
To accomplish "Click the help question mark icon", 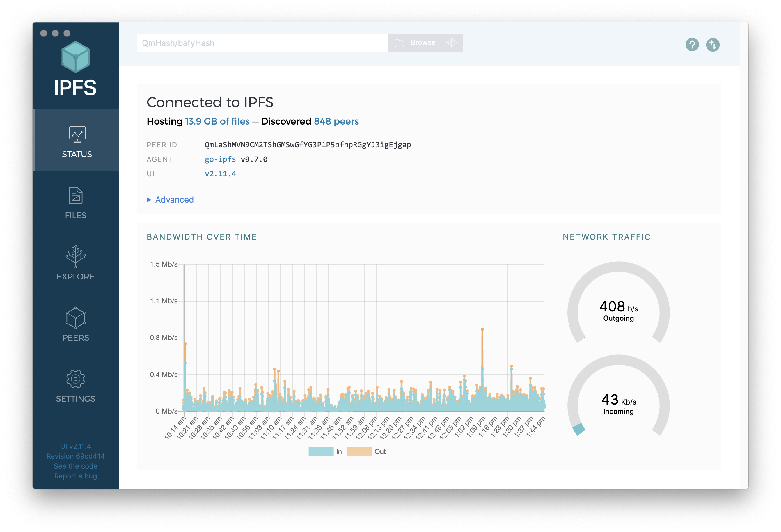I will coord(692,44).
